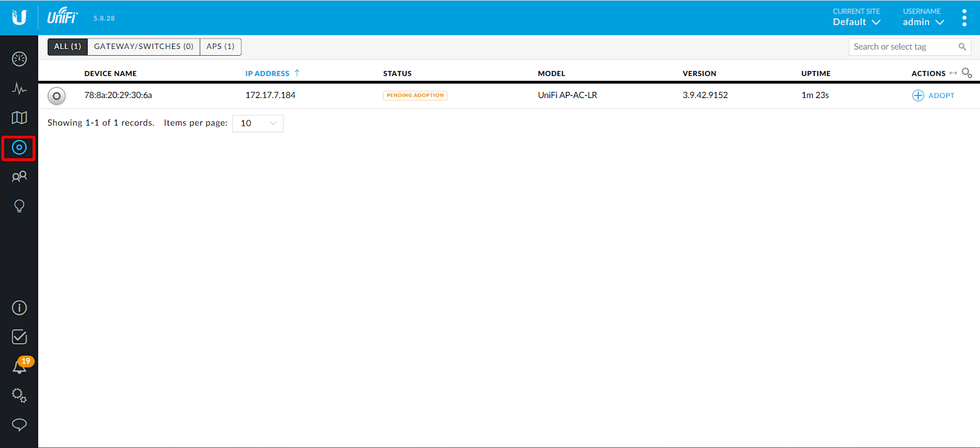This screenshot has width=980, height=448.
Task: Click the search magnifier icon
Action: (x=962, y=47)
